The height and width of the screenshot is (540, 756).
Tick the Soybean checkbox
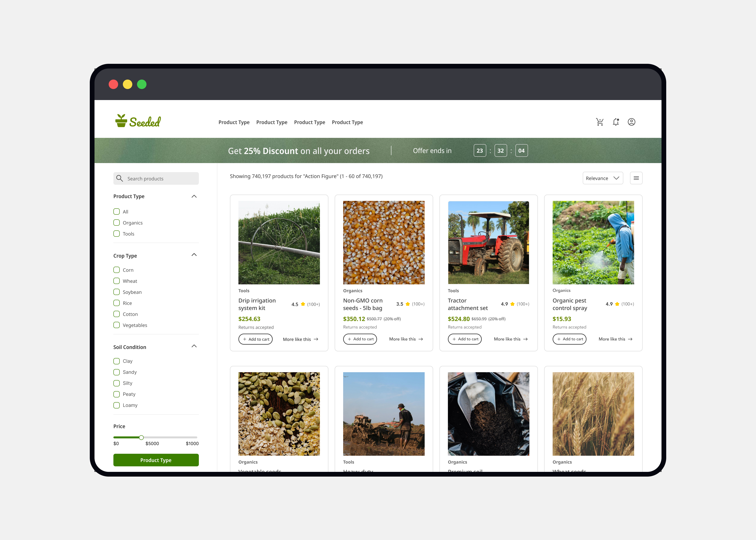117,292
